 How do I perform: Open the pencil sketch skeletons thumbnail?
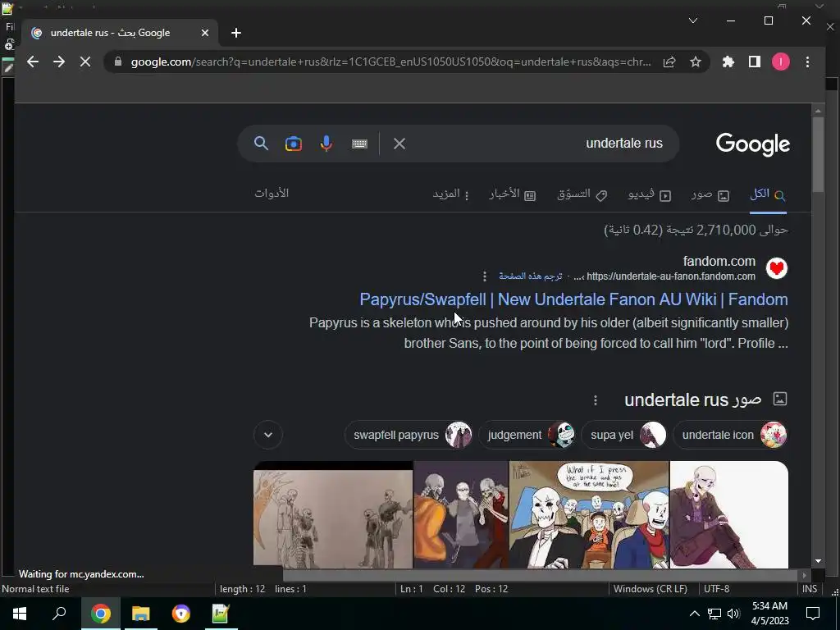[333, 514]
